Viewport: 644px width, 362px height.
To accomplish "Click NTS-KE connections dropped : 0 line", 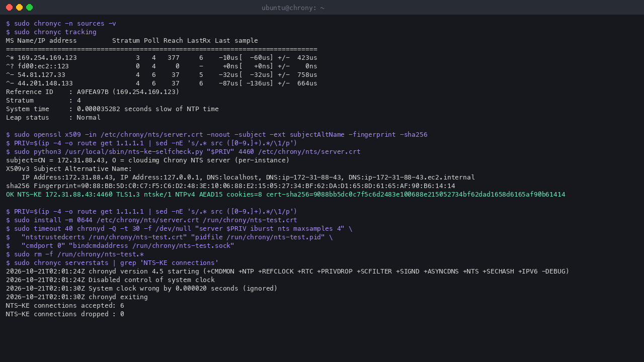I will (x=65, y=314).
